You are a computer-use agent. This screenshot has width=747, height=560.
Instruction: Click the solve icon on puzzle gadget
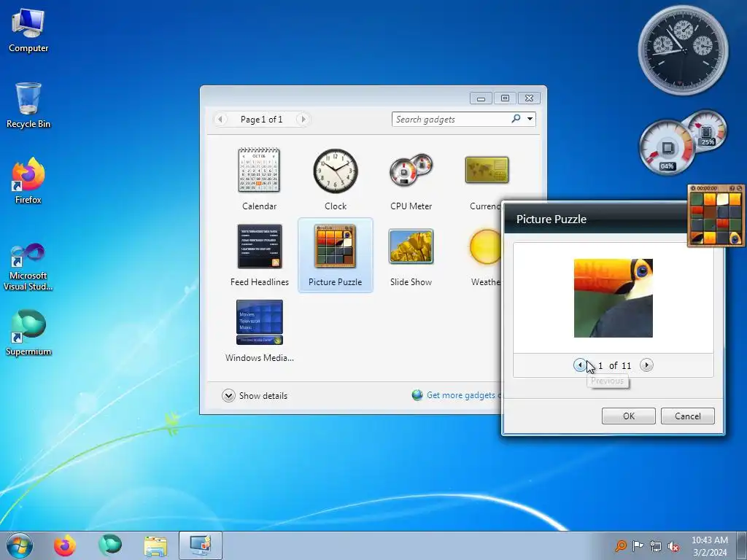[x=740, y=189]
